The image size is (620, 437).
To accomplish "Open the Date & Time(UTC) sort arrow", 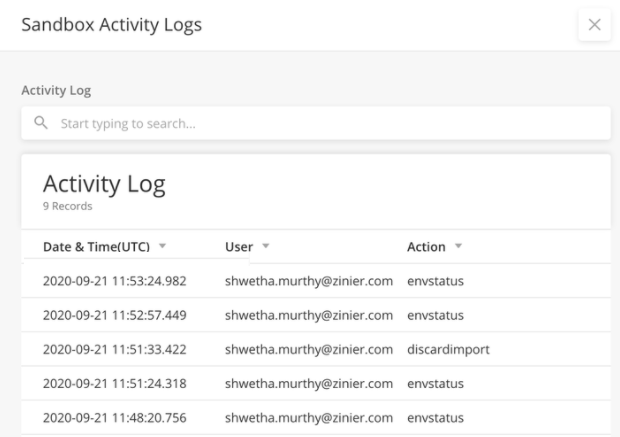I will tap(162, 246).
